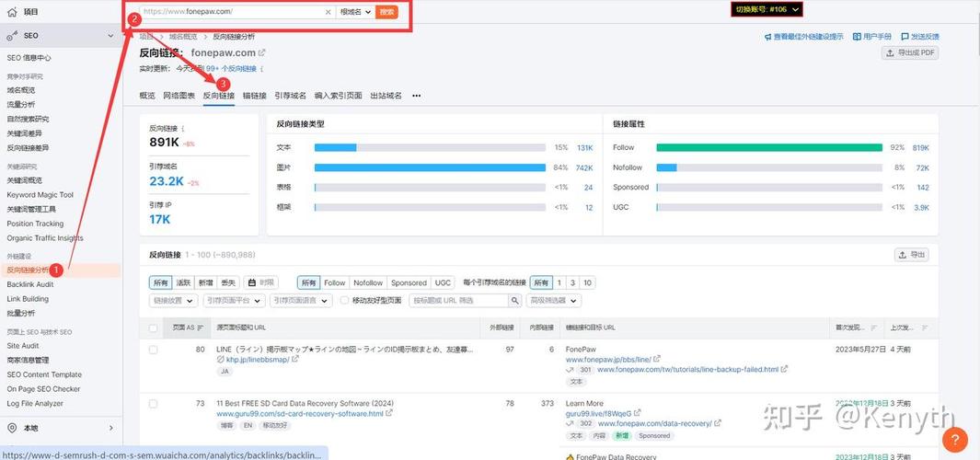Enable the 移动友好型页面 checkbox
The image size is (980, 460).
344,301
